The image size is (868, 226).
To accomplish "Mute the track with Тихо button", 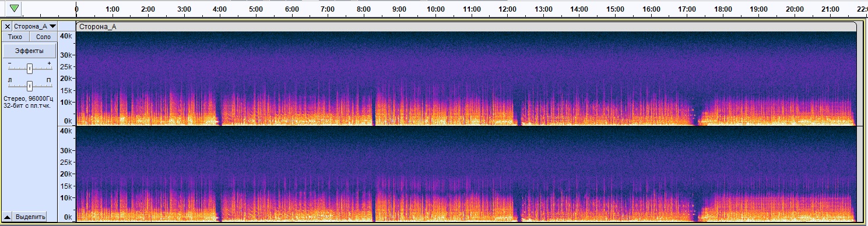I will 15,37.
